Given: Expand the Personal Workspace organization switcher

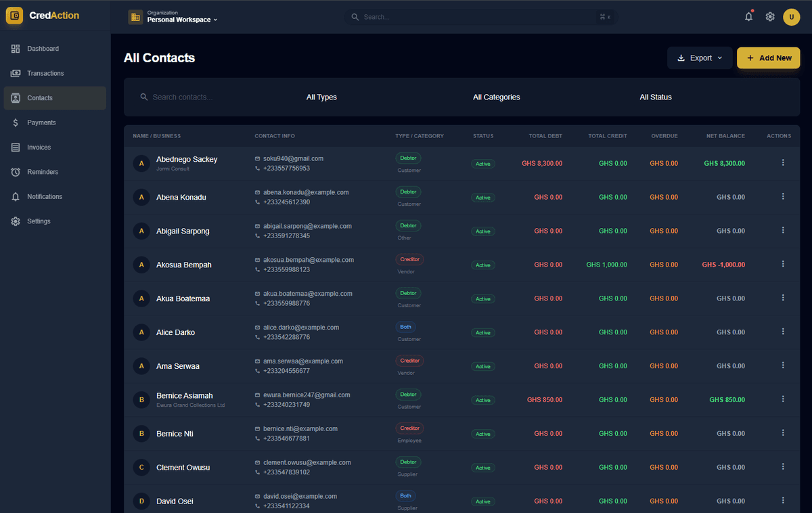Looking at the screenshot, I should pyautogui.click(x=182, y=20).
